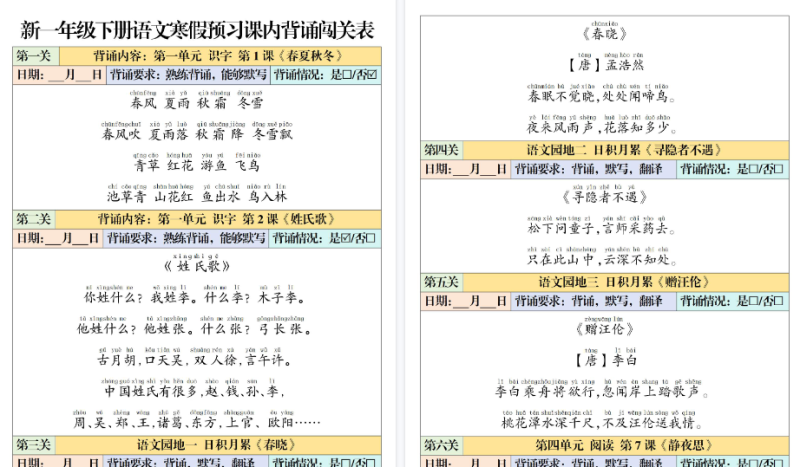Click the poem title 《姓氏歌》 in the body
The width and height of the screenshot is (800, 467).
coord(197,266)
